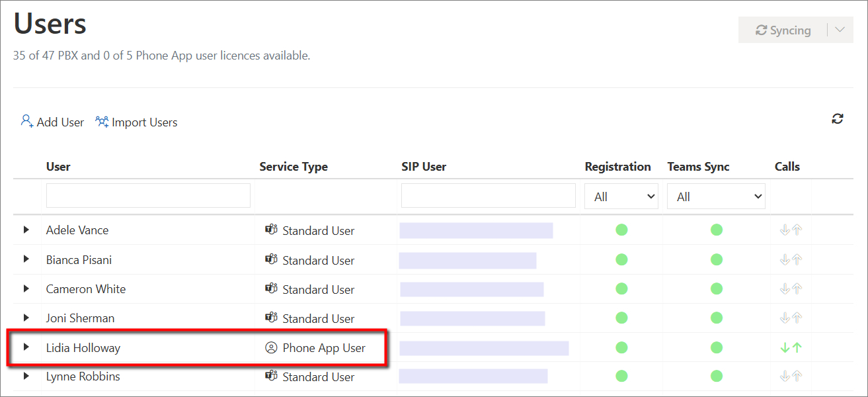Click the green call arrows for Lidia Holloway
Viewport: 868px width, 397px height.
point(791,347)
